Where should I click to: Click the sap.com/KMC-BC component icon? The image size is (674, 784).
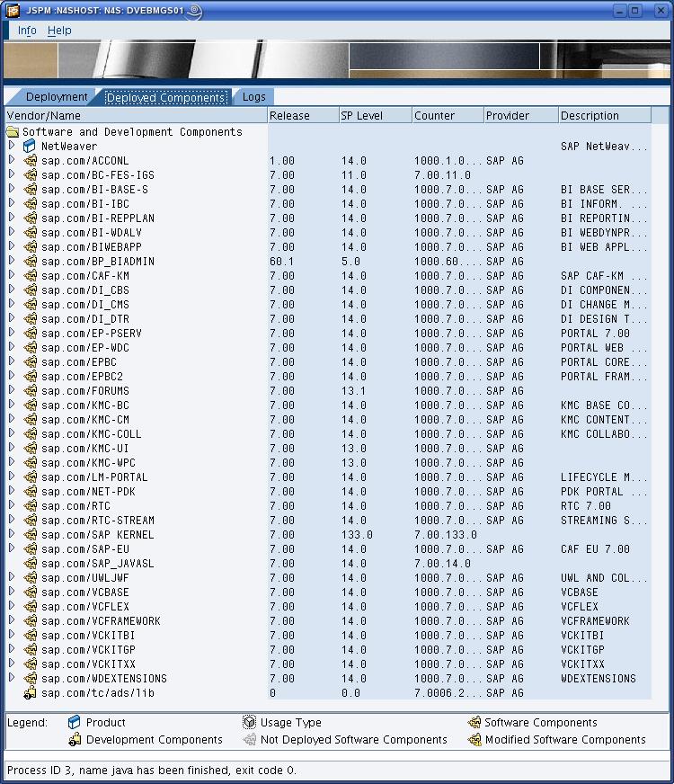(30, 405)
